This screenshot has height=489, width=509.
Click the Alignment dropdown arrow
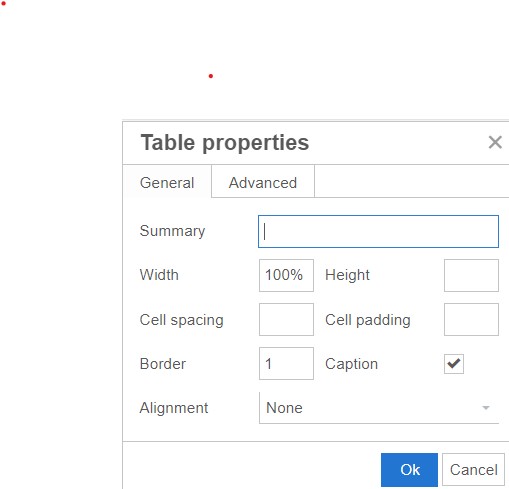click(x=486, y=408)
